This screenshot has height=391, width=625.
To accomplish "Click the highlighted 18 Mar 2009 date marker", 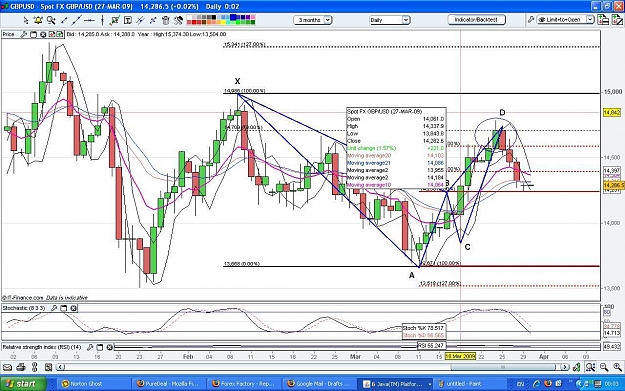I will [460, 356].
